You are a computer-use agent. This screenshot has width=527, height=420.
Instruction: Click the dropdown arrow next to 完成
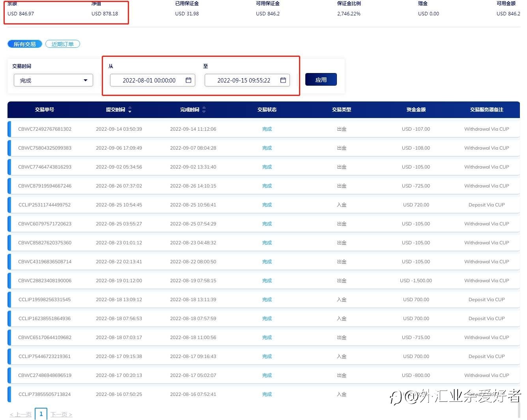[86, 81]
